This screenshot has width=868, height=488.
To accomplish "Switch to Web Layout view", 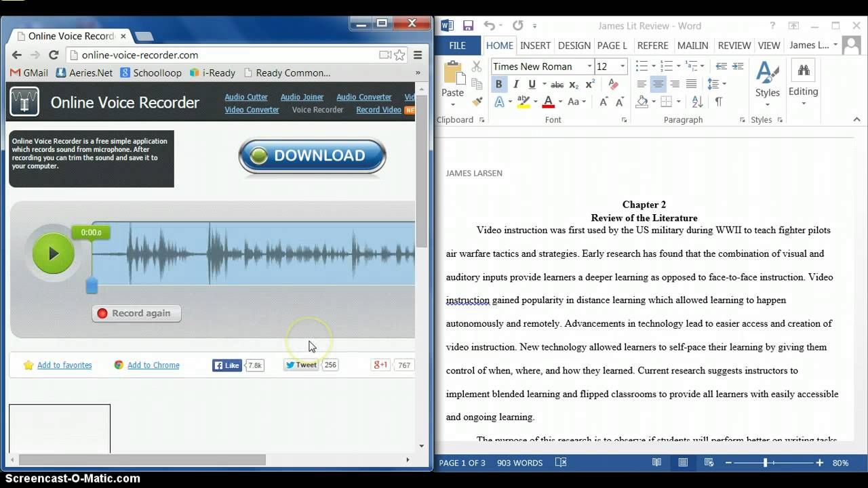I will tap(709, 462).
